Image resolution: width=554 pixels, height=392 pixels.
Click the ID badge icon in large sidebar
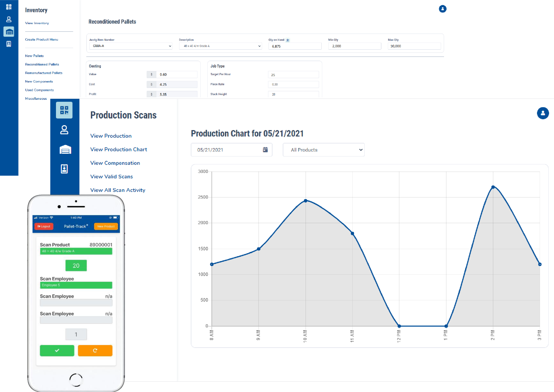pyautogui.click(x=64, y=169)
